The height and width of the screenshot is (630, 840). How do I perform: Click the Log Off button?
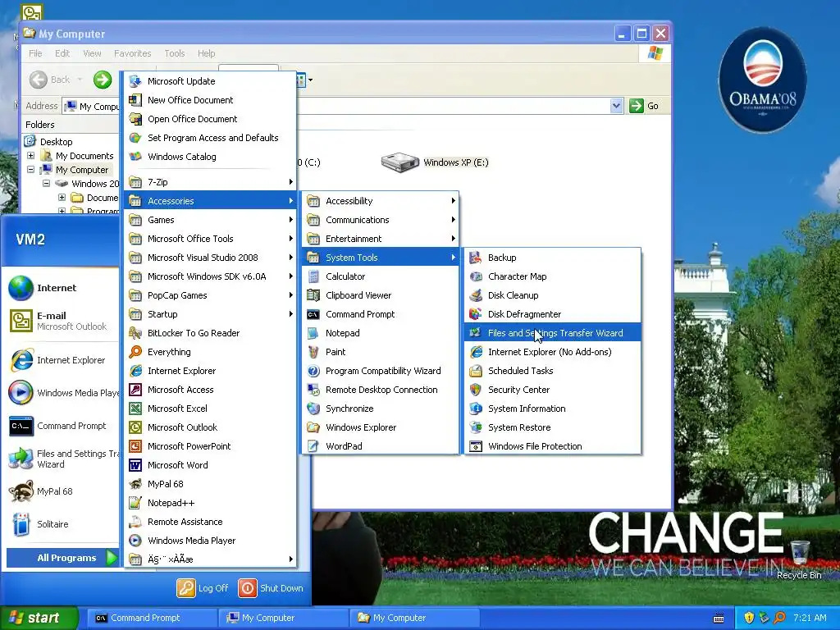click(203, 587)
